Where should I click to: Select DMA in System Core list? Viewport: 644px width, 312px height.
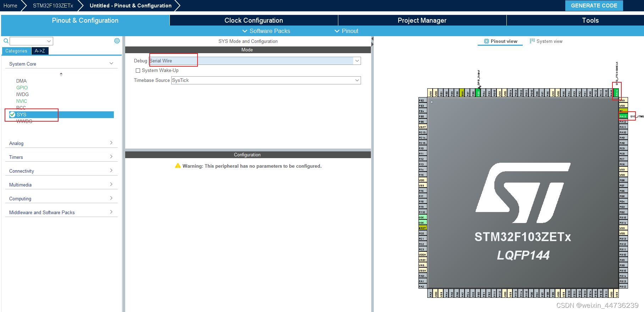[21, 81]
